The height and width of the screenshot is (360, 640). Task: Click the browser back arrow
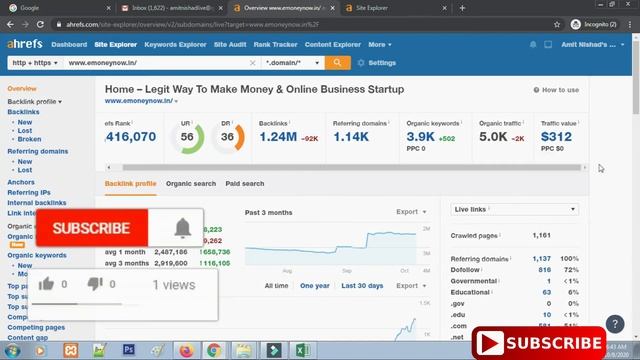point(10,24)
